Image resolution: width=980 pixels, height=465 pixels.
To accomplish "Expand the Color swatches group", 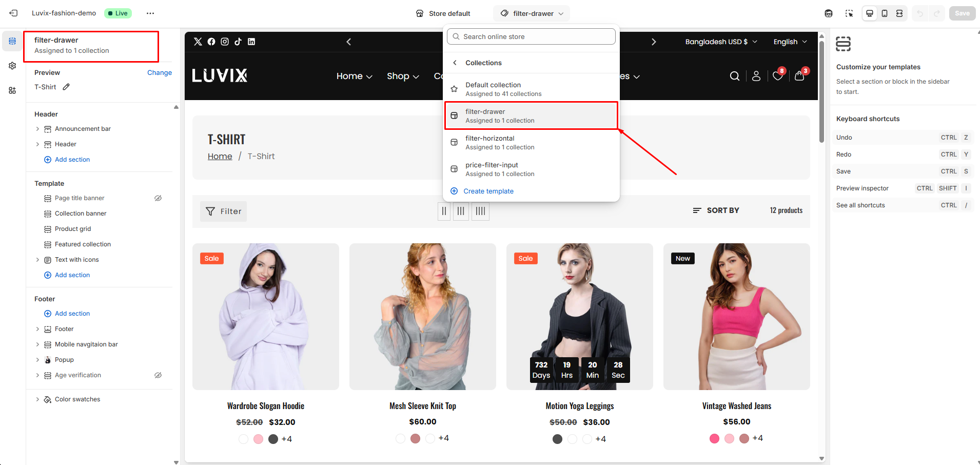I will click(x=37, y=399).
